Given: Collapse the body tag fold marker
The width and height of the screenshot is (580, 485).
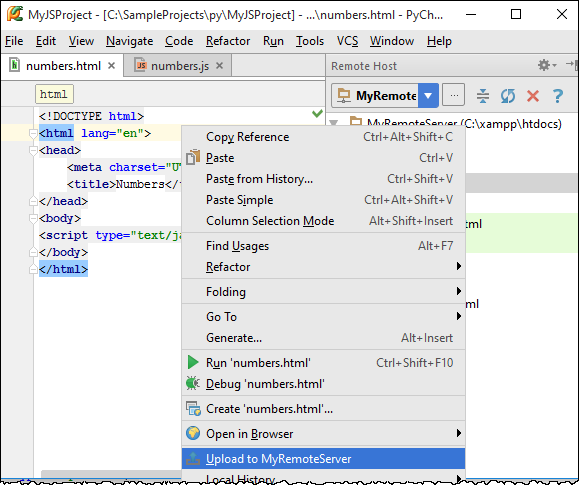Looking at the screenshot, I should [33, 219].
